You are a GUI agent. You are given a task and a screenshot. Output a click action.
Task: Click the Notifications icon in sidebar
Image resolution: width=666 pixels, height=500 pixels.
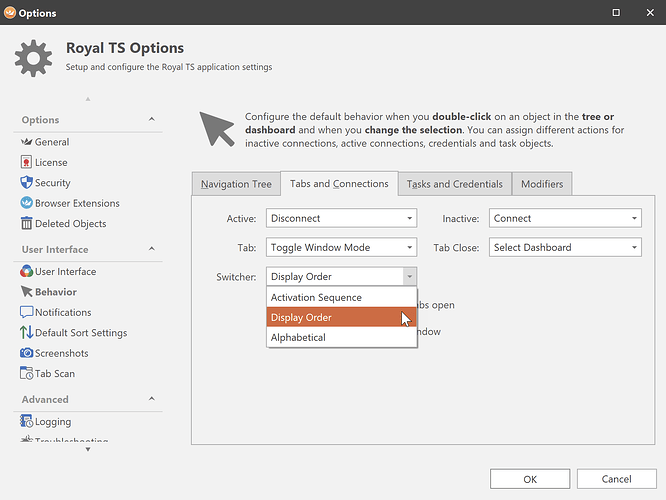click(x=27, y=312)
